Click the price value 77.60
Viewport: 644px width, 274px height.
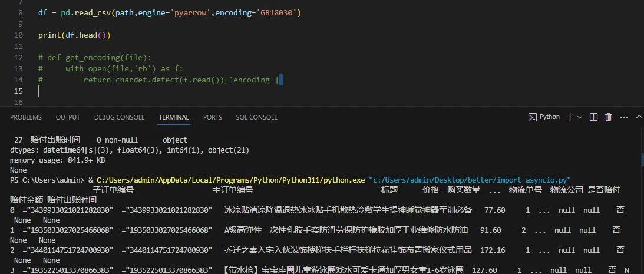494,210
